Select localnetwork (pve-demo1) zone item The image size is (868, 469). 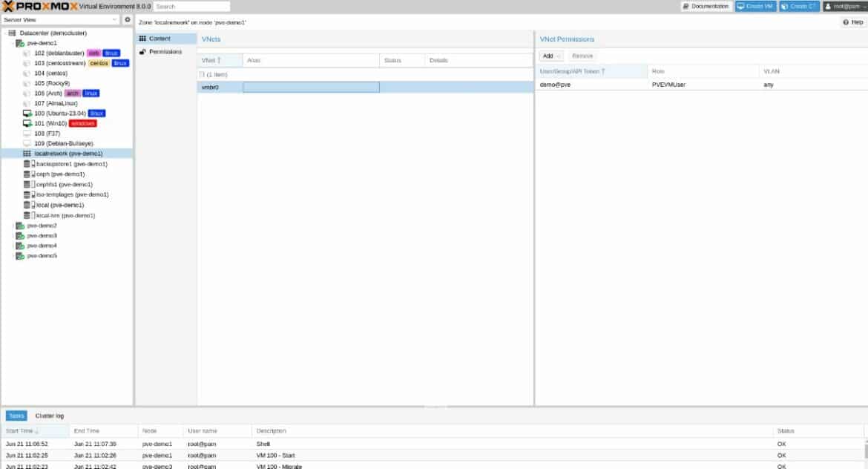(x=67, y=154)
